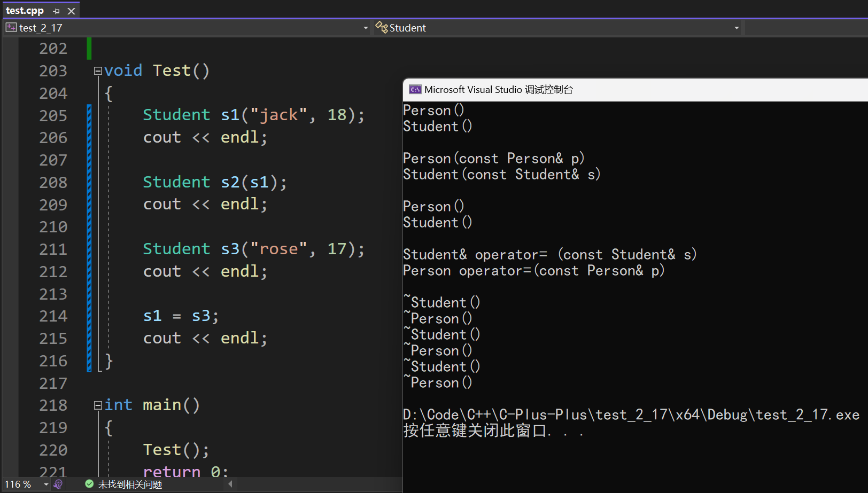Click the code line Student s2(s1);
This screenshot has width=868, height=493.
point(215,182)
